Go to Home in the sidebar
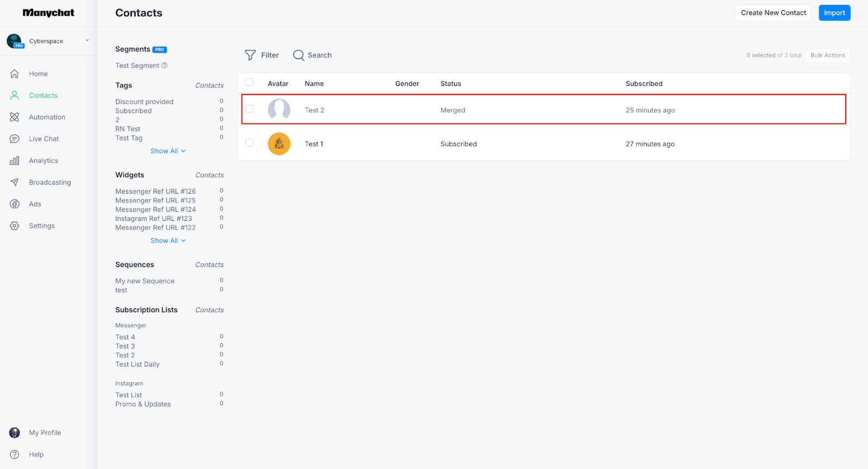 pyautogui.click(x=38, y=74)
